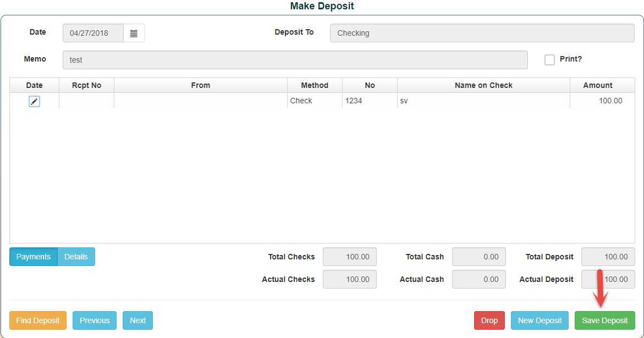Click the Name on Check column header
The image size is (644, 338).
click(x=483, y=85)
